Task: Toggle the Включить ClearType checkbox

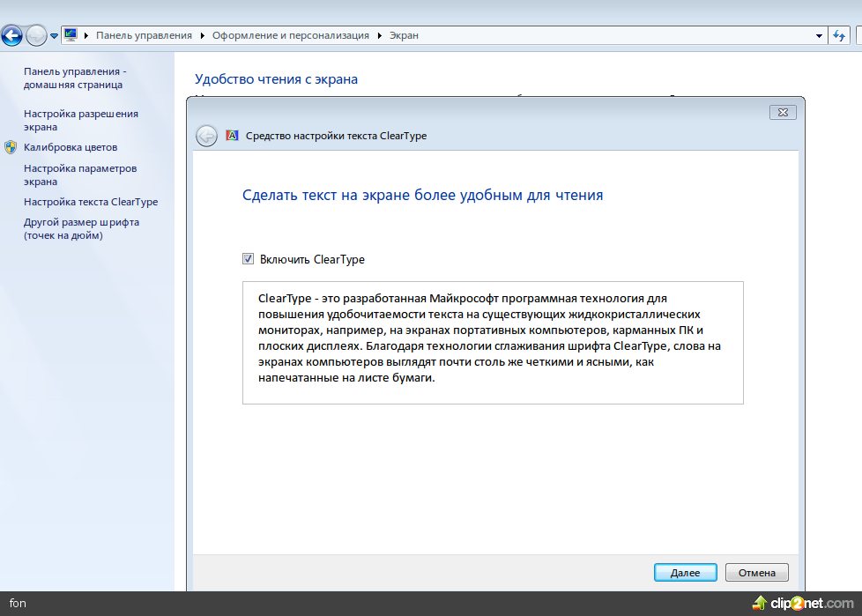Action: pyautogui.click(x=249, y=259)
